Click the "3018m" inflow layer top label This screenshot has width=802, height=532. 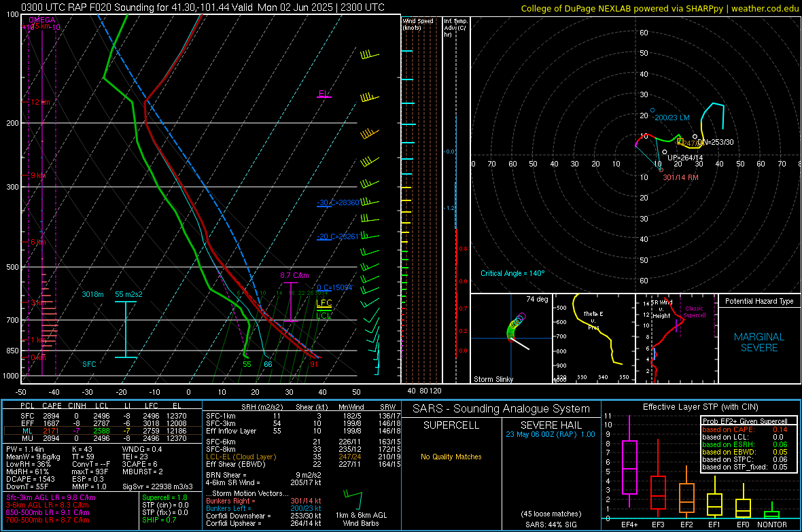coord(92,295)
